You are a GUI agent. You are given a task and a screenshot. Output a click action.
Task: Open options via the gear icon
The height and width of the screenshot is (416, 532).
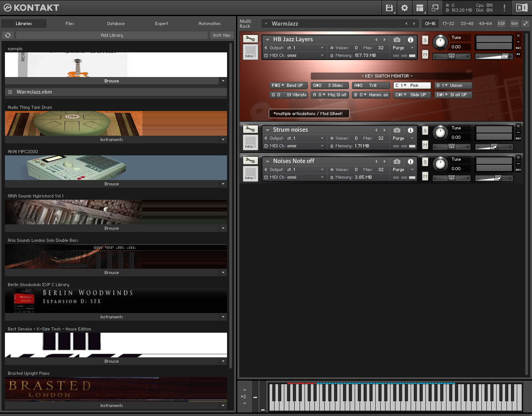click(404, 8)
